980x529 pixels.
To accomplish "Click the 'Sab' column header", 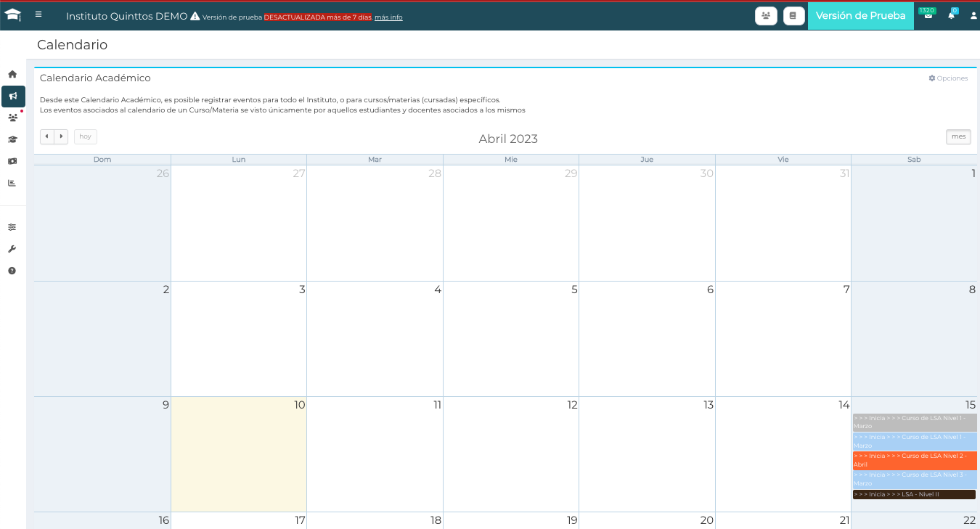I will click(x=914, y=160).
